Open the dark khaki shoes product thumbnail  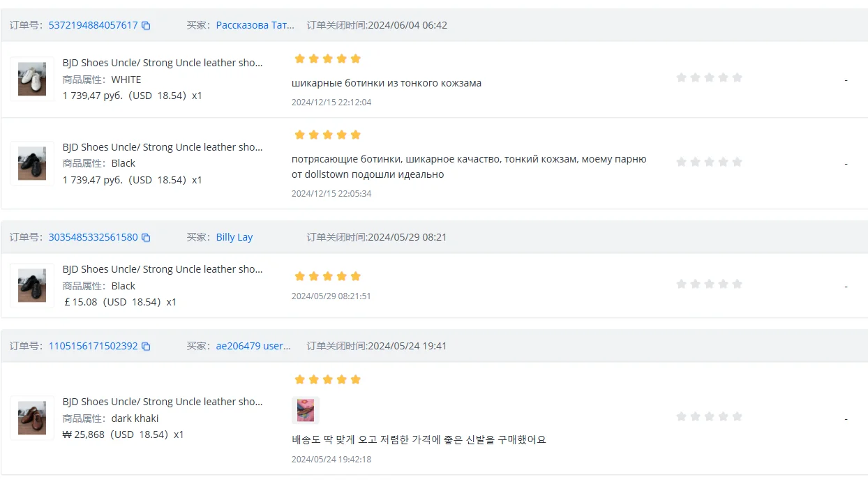coord(32,418)
